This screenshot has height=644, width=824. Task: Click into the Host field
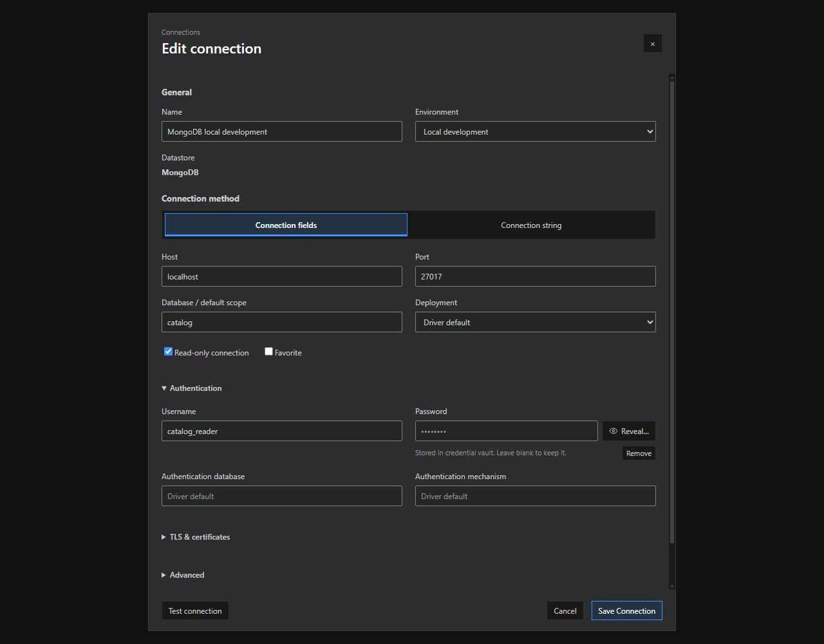282,276
